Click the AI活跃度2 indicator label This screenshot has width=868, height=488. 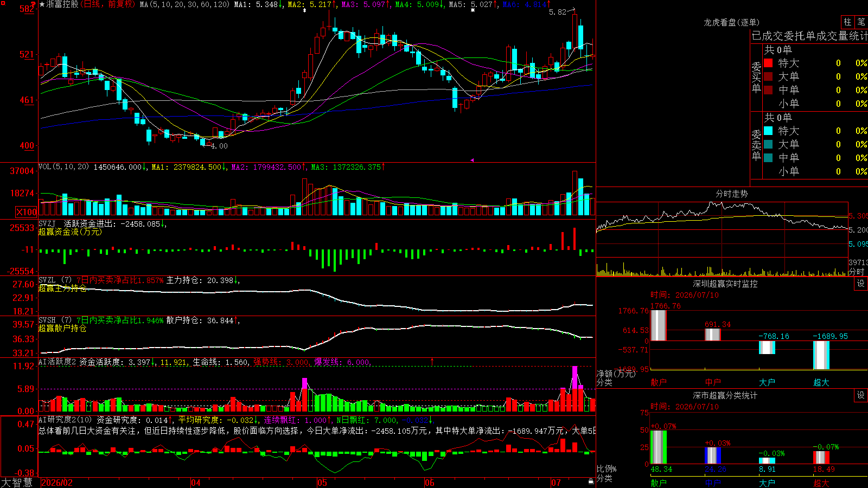tap(58, 362)
